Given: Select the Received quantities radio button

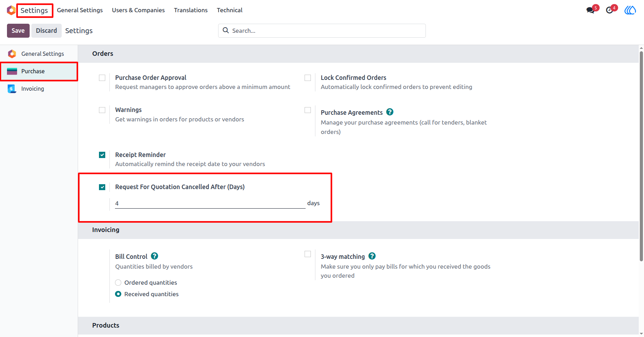Looking at the screenshot, I should (x=118, y=294).
